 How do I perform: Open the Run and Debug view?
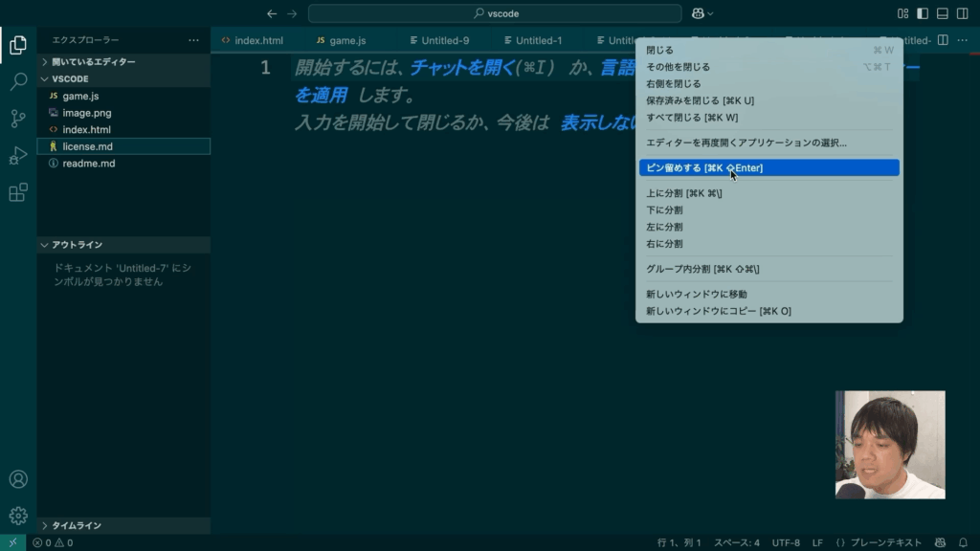tap(18, 156)
